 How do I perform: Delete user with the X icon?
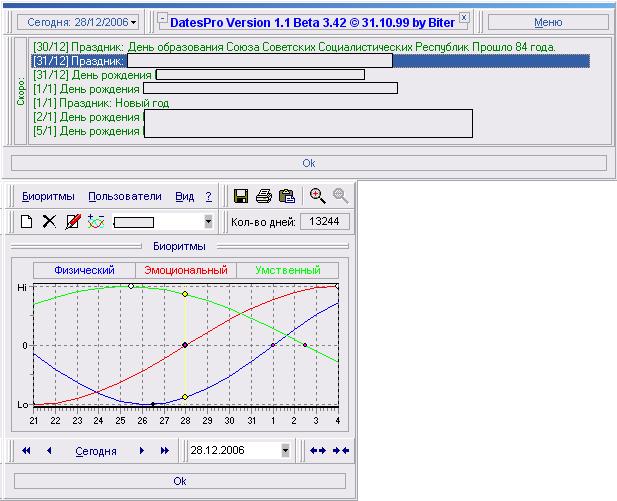(49, 221)
